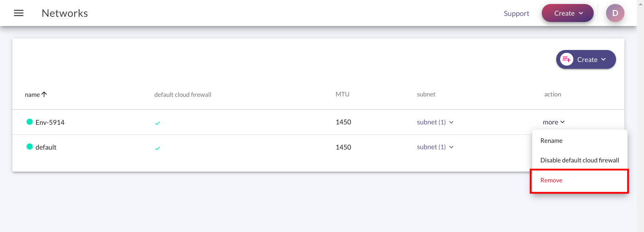This screenshot has height=232, width=644.
Task: Choose Disable default cloud firewall
Action: (x=579, y=160)
